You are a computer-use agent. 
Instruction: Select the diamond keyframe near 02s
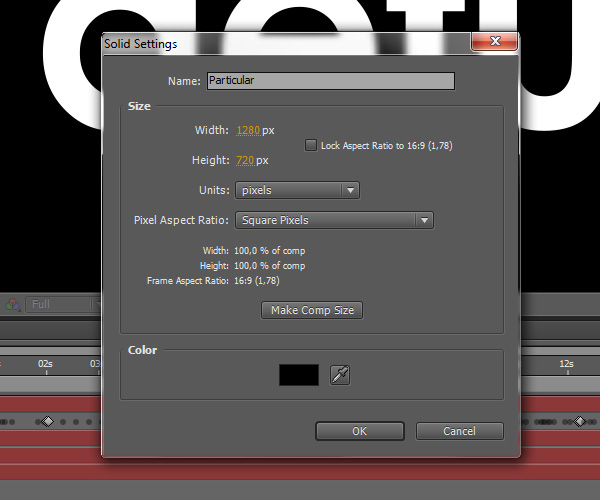click(47, 422)
